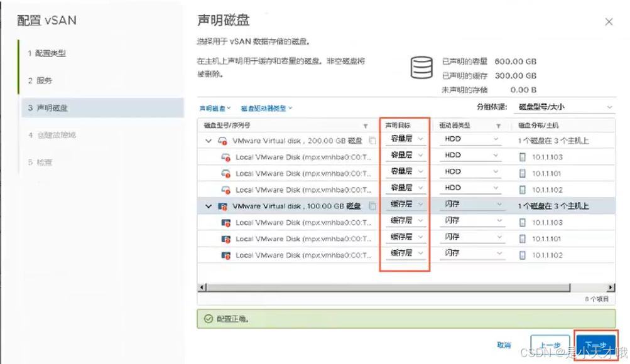Select wizard step 5 检查
Image resolution: width=630 pixels, height=364 pixels.
pyautogui.click(x=40, y=163)
